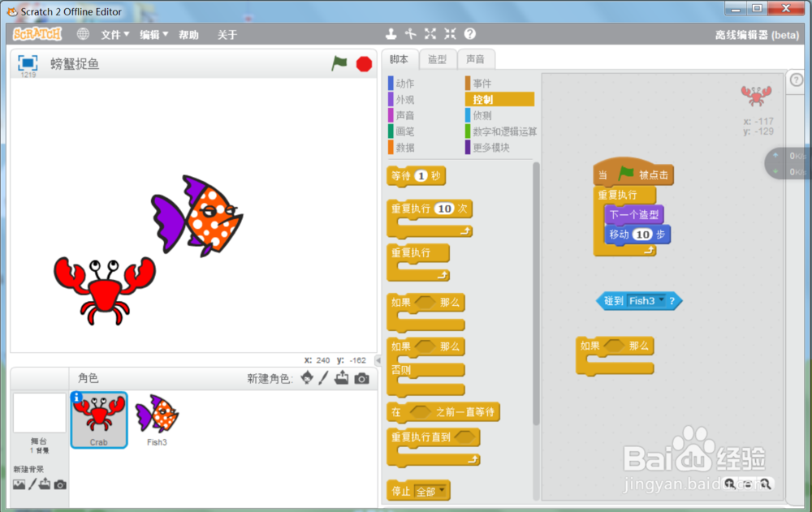Choose backdrop from library icon
The image size is (812, 512).
(19, 484)
